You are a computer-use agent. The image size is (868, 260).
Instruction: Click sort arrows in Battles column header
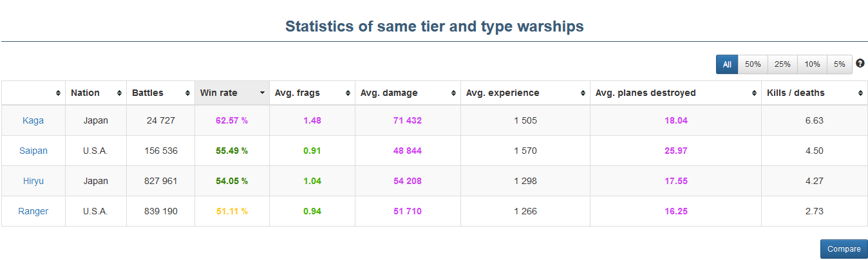tap(187, 93)
